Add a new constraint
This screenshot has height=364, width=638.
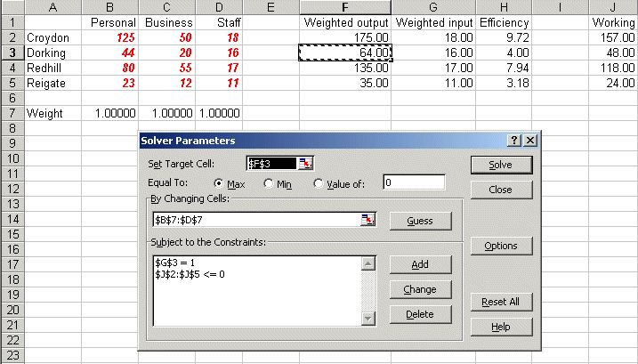(420, 264)
